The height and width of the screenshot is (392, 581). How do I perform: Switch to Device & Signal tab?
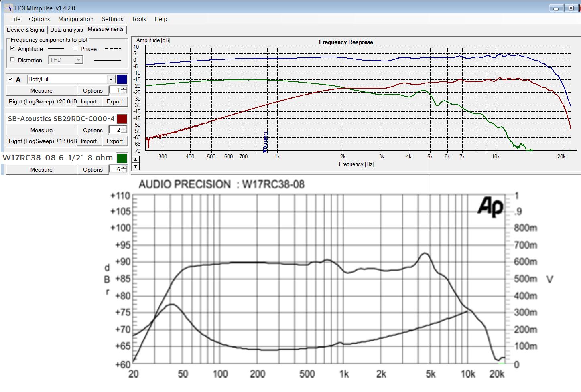pos(26,30)
